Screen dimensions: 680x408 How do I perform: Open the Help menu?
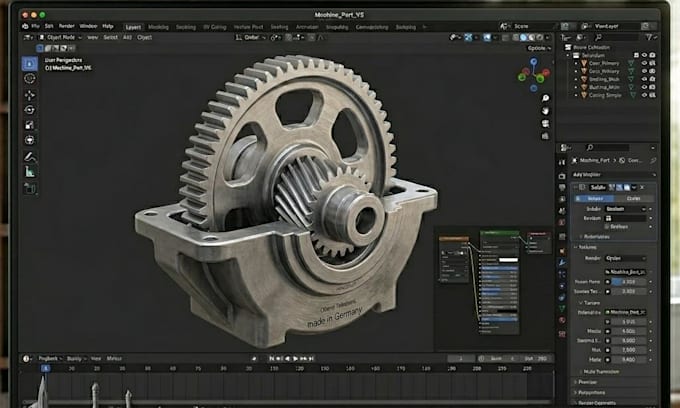tap(108, 26)
